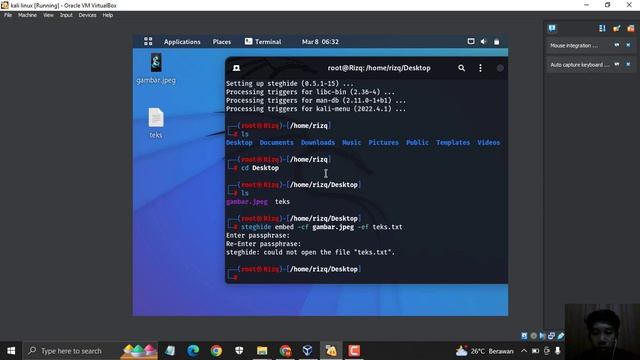Open Windows Security shield taskbar icon
This screenshot has height=360, width=640.
tap(239, 351)
